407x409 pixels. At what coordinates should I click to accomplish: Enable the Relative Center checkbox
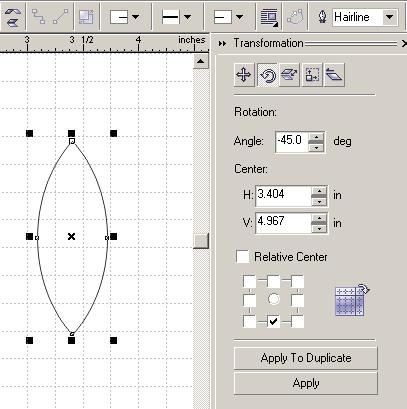(x=242, y=257)
